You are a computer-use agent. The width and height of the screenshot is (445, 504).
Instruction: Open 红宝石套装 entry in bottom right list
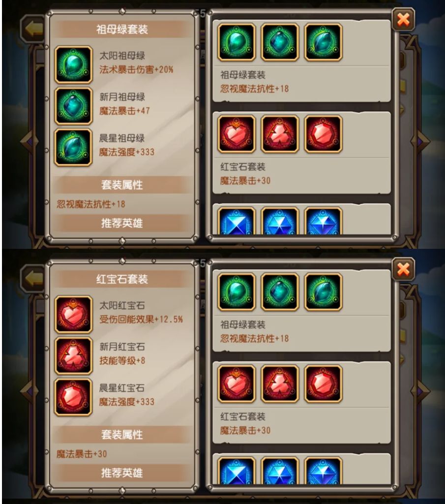coord(301,402)
